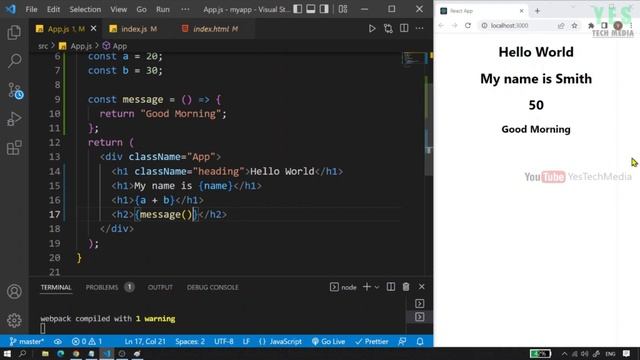Select the DEBUG CONSOLE panel tab
The height and width of the screenshot is (360, 640).
click(x=213, y=287)
